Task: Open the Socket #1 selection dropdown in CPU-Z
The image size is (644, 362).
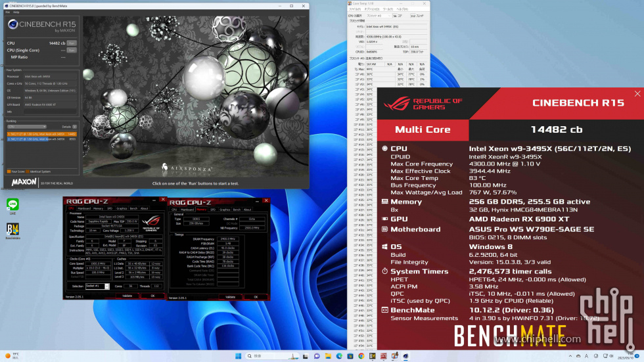Action: pos(97,286)
